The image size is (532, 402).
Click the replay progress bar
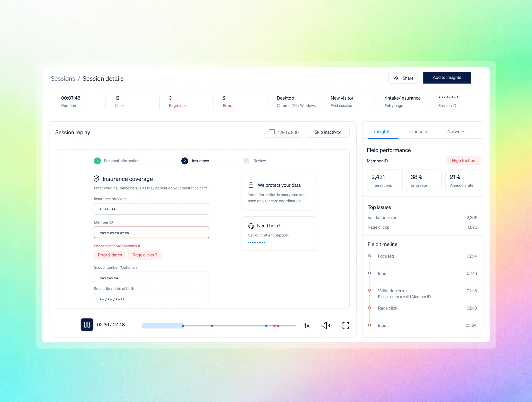(219, 326)
